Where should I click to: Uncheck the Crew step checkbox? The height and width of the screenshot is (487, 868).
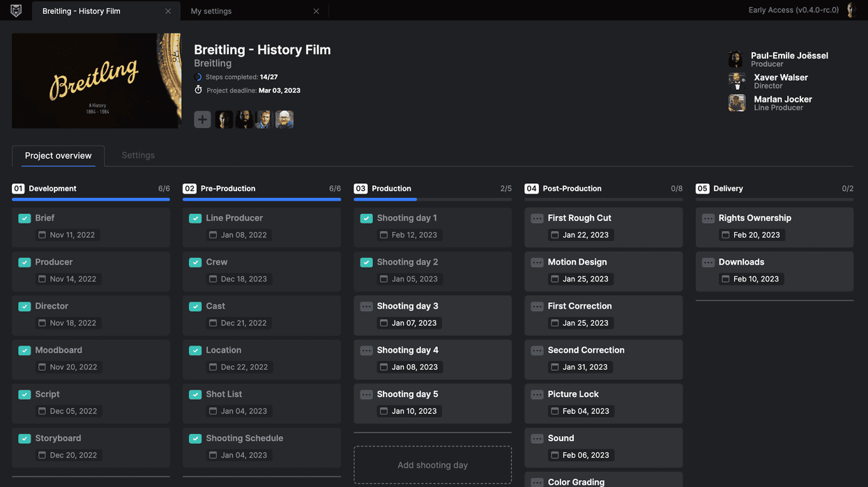point(195,263)
